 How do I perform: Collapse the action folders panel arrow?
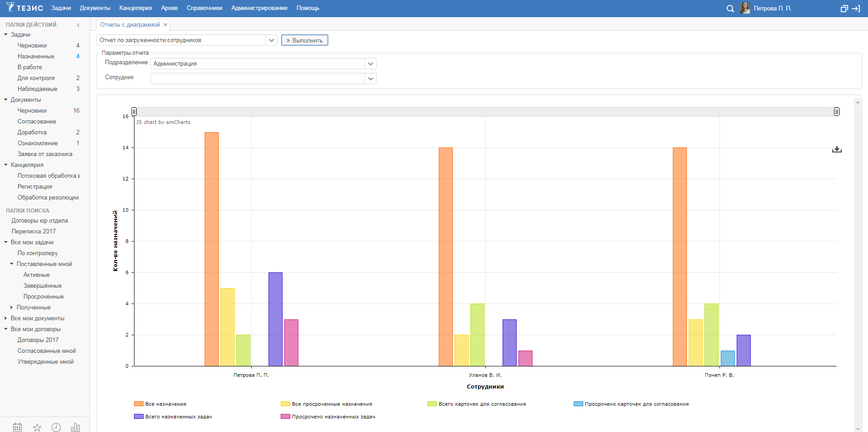[x=78, y=25]
